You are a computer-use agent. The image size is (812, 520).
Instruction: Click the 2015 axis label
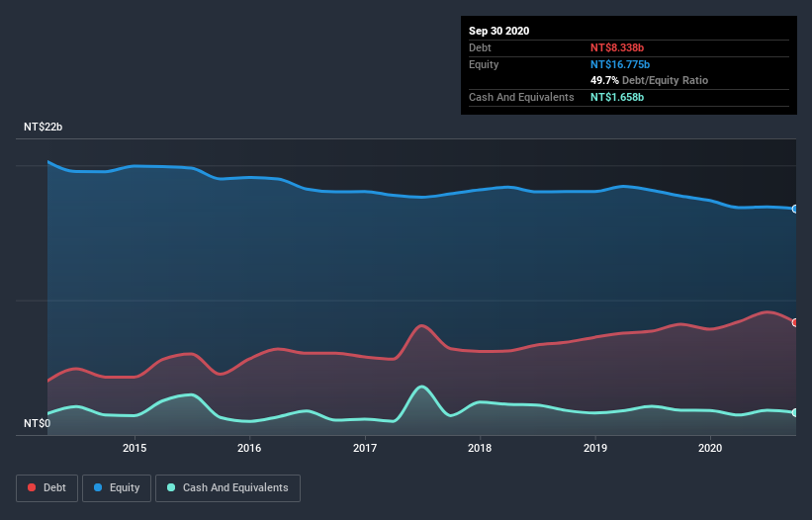coord(135,448)
